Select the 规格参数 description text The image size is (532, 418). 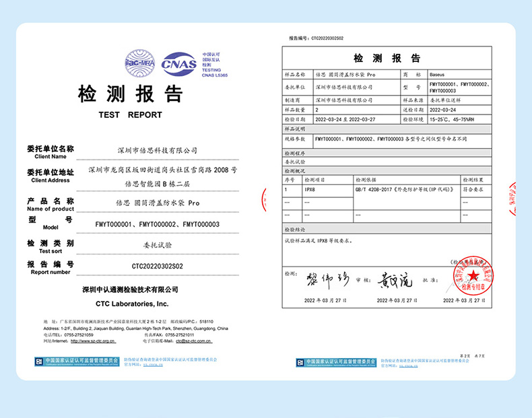click(391, 139)
